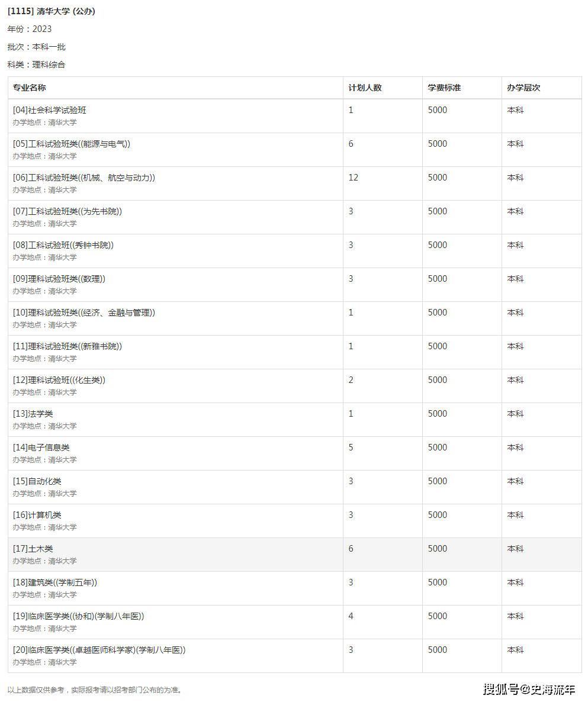
Task: Click the 学费标准 column header
Action: (444, 88)
